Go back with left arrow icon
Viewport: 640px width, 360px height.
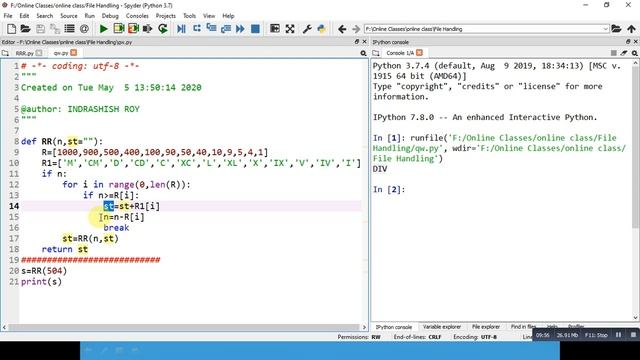(x=342, y=29)
